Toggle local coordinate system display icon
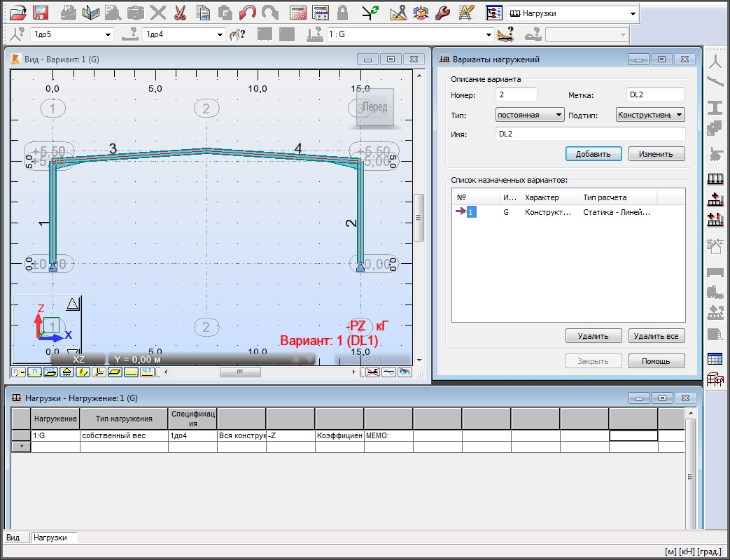 99,372
